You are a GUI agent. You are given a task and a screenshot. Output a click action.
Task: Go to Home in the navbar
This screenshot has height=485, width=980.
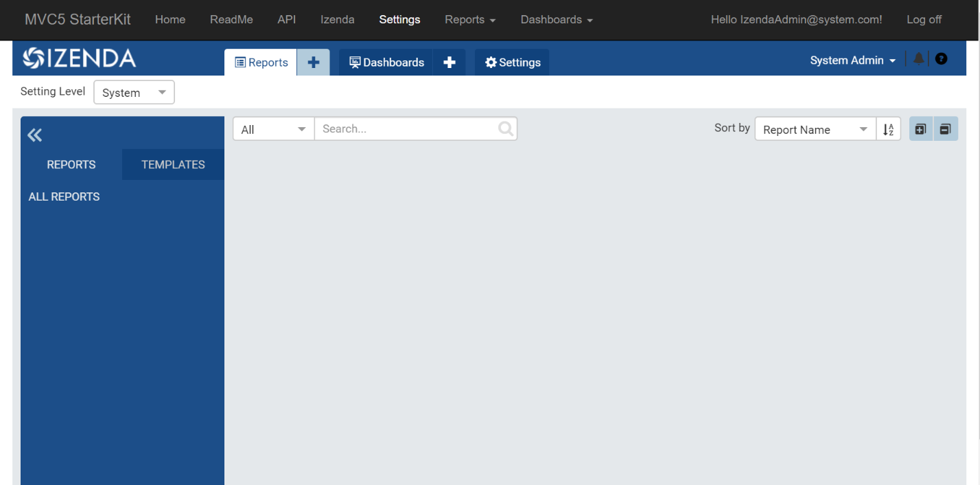click(x=170, y=20)
